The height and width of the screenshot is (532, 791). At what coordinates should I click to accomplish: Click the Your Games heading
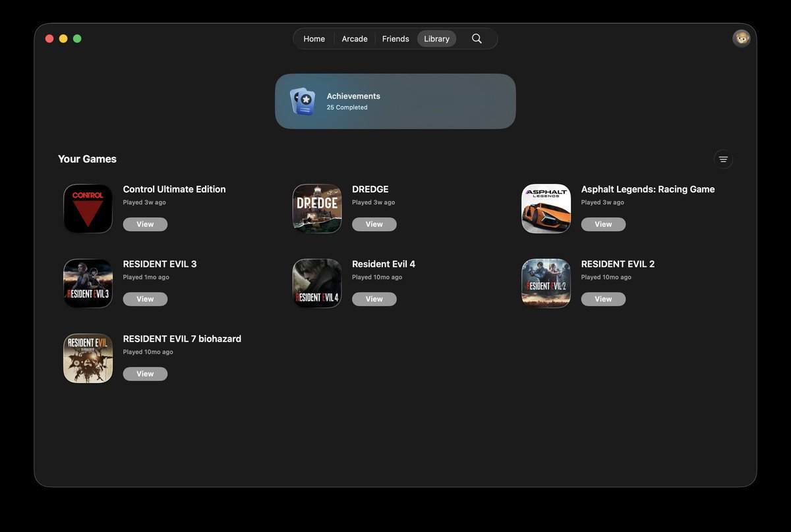87,159
